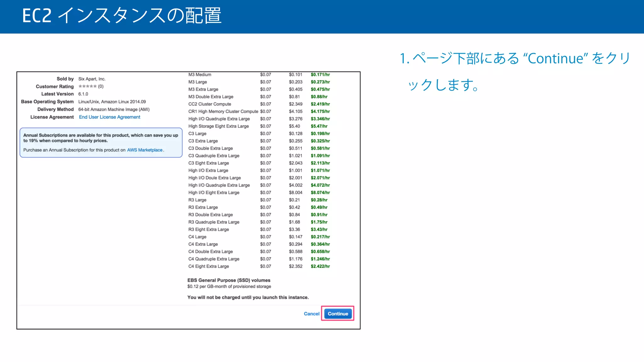Click the 'EBS General Purpose (SSD) volumes' heading
Viewport: 644px width, 362px height.
[x=229, y=280]
